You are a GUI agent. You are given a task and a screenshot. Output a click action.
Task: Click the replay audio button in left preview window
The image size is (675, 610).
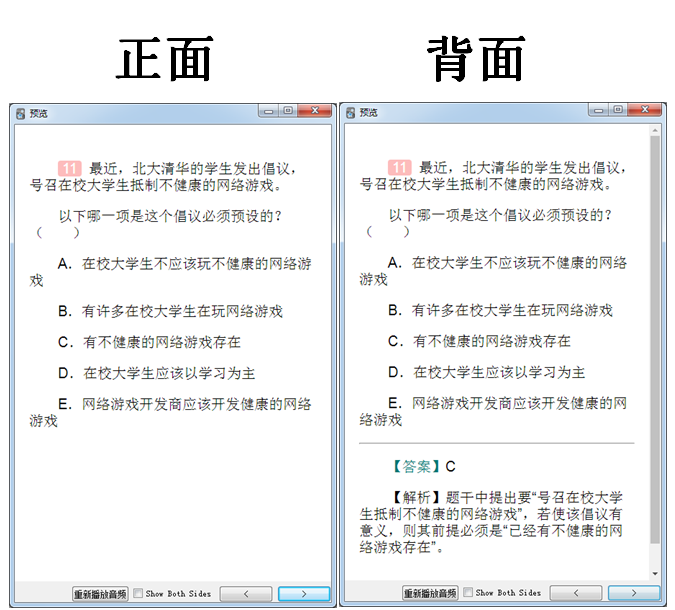(x=100, y=594)
